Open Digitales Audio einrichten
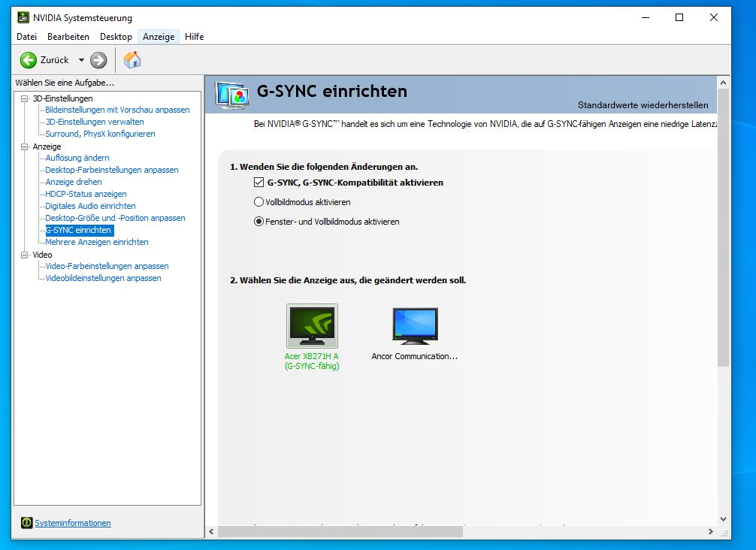 coord(91,207)
